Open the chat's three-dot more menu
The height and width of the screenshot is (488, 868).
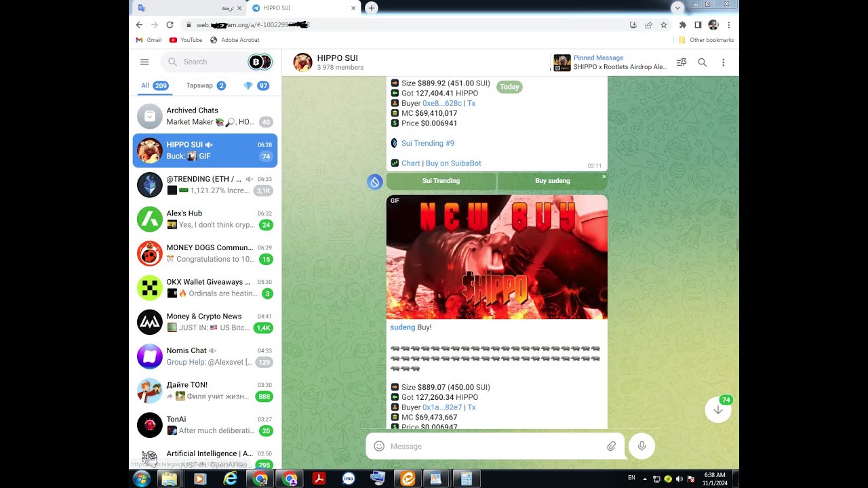point(724,62)
